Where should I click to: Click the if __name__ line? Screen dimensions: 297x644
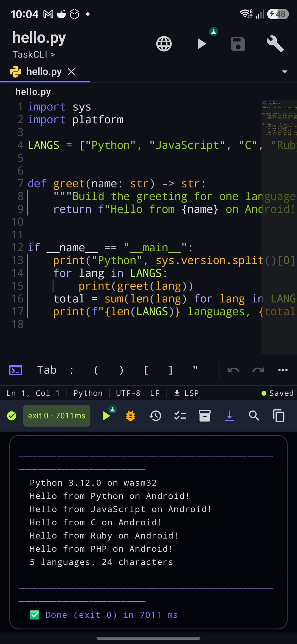click(110, 247)
